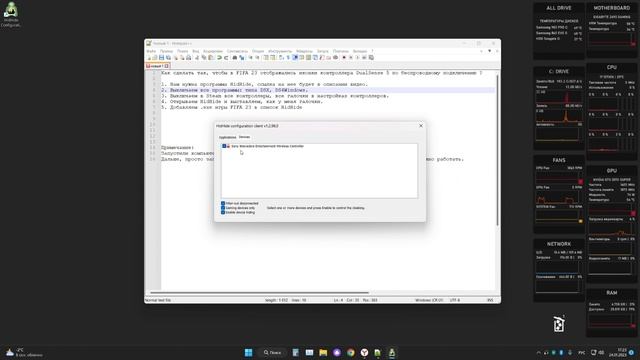Open the clock and date in taskbar
The width and height of the screenshot is (640, 360).
tap(617, 352)
